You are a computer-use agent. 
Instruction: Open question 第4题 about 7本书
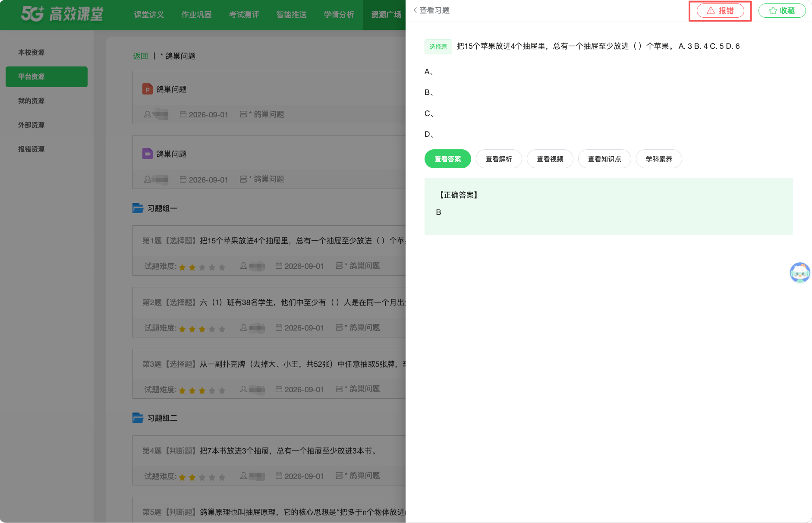[261, 451]
